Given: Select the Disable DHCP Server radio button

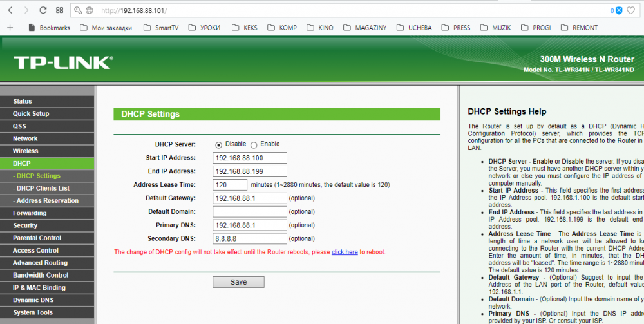Looking at the screenshot, I should [218, 144].
